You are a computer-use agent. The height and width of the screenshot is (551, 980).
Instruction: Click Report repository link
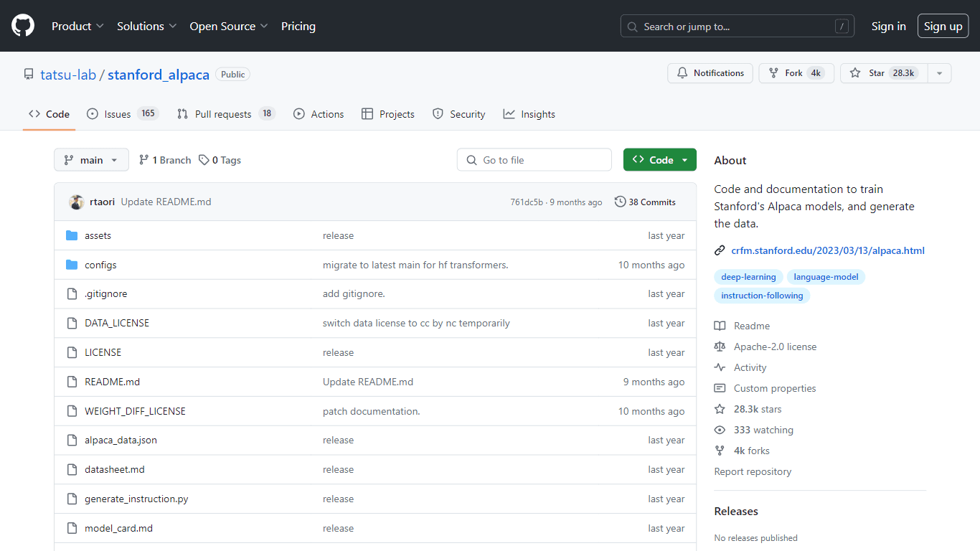coord(753,471)
